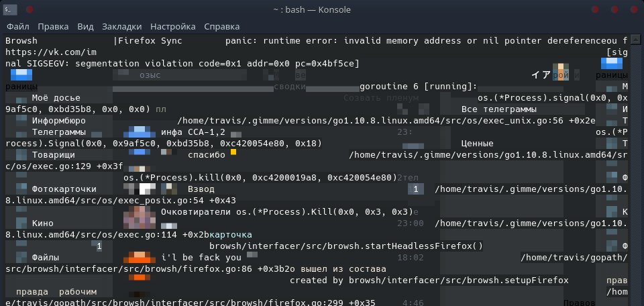The image size is (644, 306).
Task: Click the icon beside Фотокарточки
Action: coord(21,189)
